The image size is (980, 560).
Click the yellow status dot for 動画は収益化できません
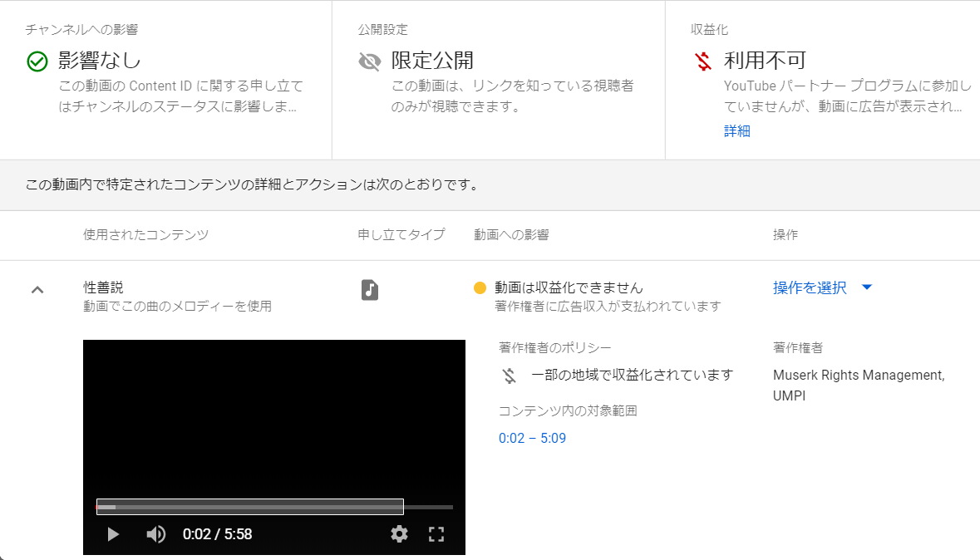pos(480,288)
